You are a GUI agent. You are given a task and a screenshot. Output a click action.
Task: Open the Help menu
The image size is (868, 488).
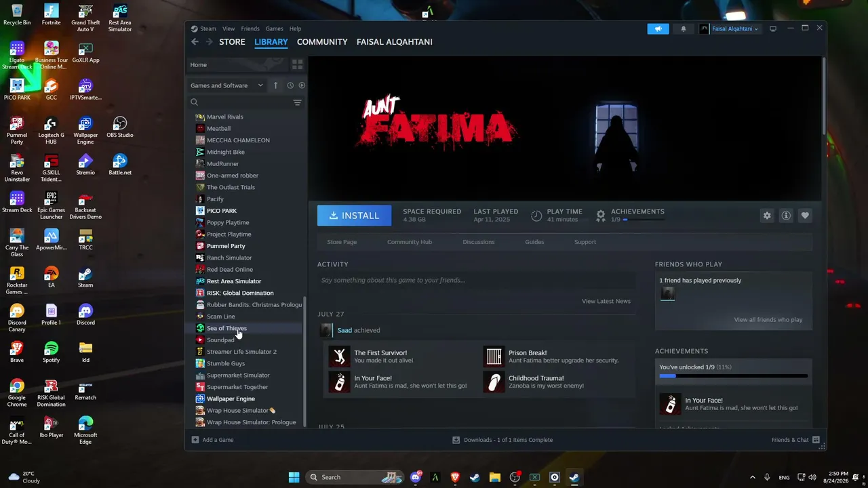pyautogui.click(x=295, y=28)
